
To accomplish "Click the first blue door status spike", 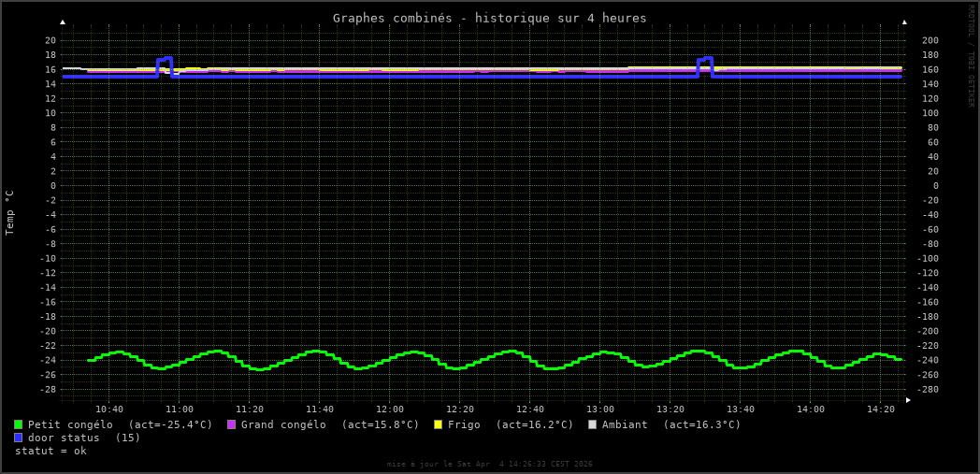I will click(x=165, y=62).
